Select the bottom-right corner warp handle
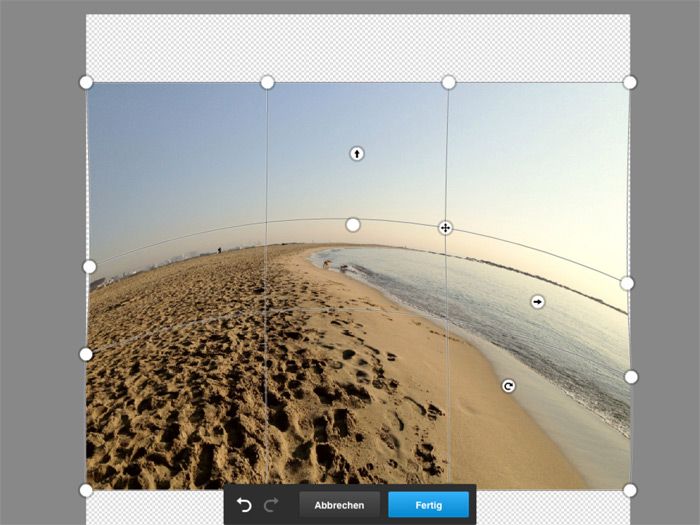 [x=630, y=490]
